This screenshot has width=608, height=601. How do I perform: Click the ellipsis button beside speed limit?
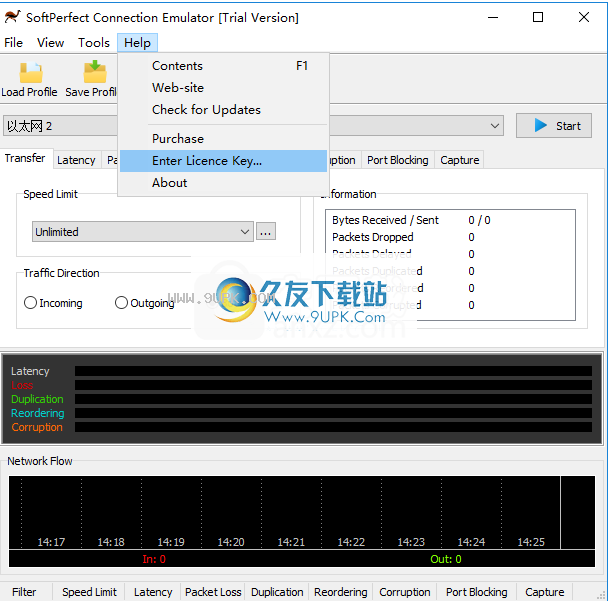[266, 232]
